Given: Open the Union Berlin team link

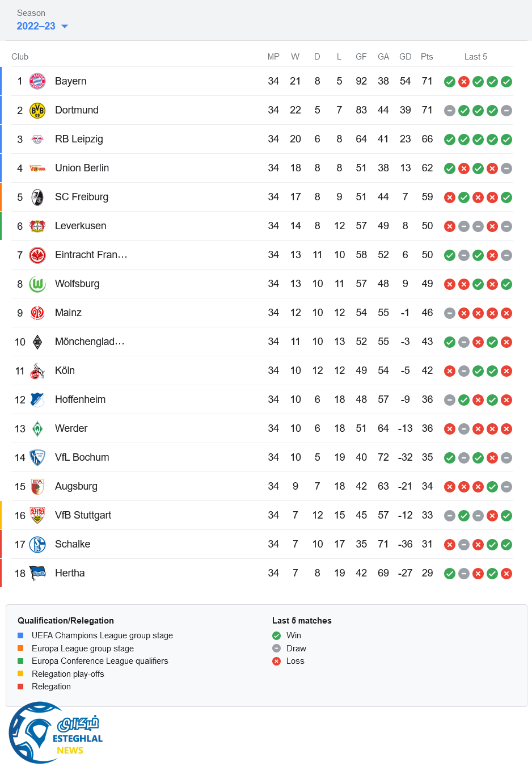Looking at the screenshot, I should [x=82, y=168].
